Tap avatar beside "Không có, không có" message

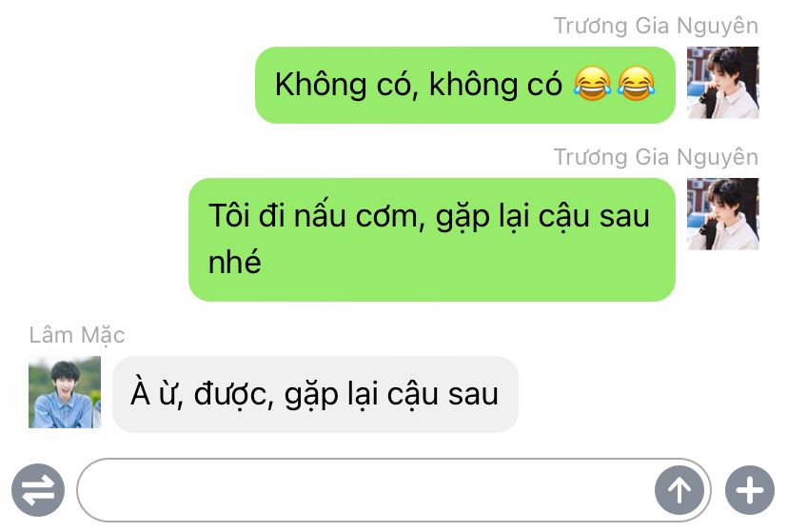pyautogui.click(x=722, y=83)
